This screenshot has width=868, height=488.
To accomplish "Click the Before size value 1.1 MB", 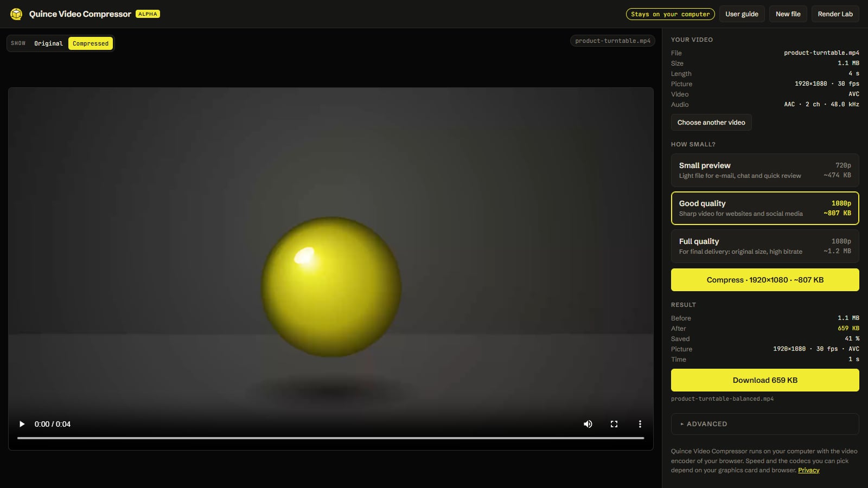I will click(x=848, y=318).
